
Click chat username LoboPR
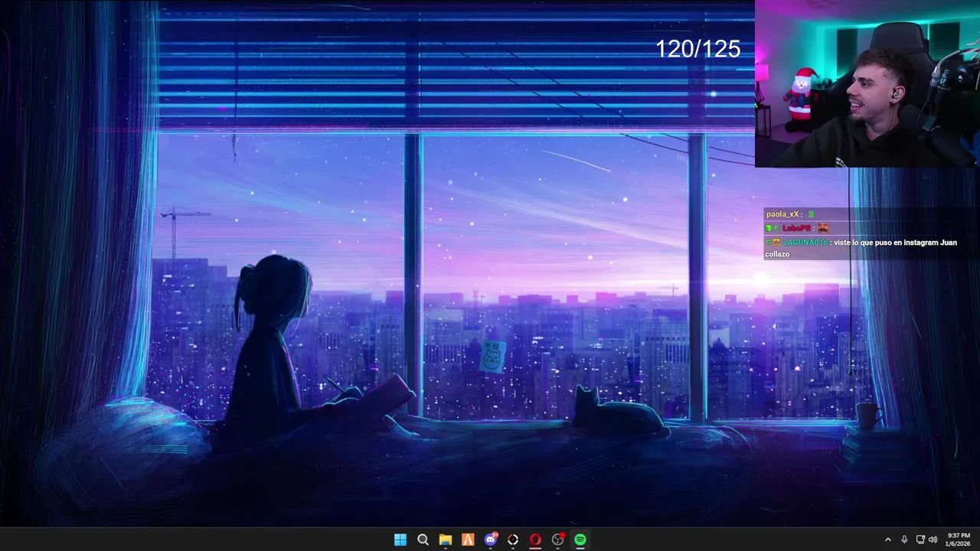796,228
